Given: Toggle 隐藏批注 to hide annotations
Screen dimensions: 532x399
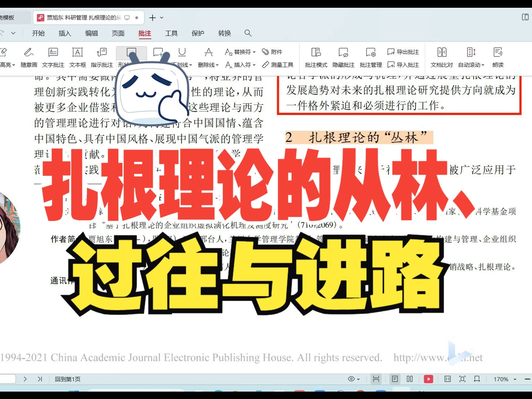Looking at the screenshot, I should tap(343, 57).
